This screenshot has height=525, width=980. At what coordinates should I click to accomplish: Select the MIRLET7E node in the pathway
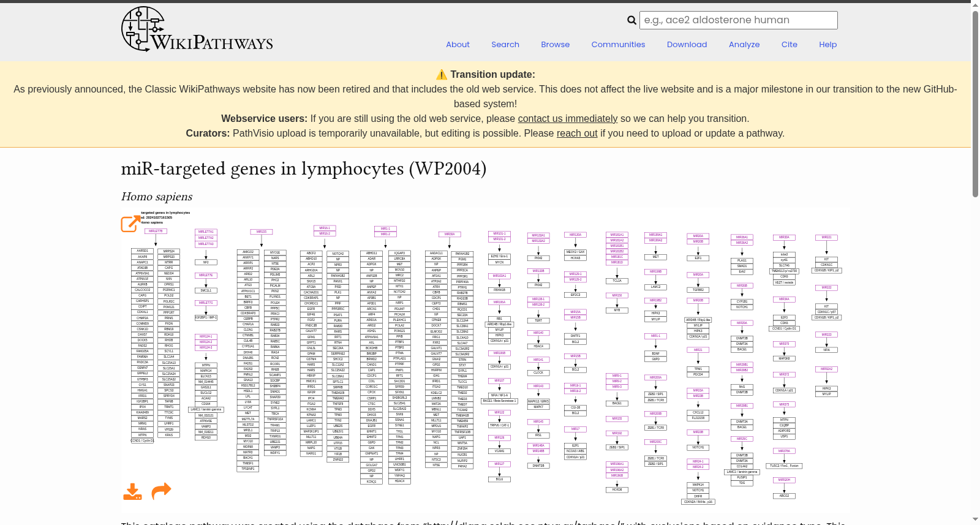coord(206,276)
